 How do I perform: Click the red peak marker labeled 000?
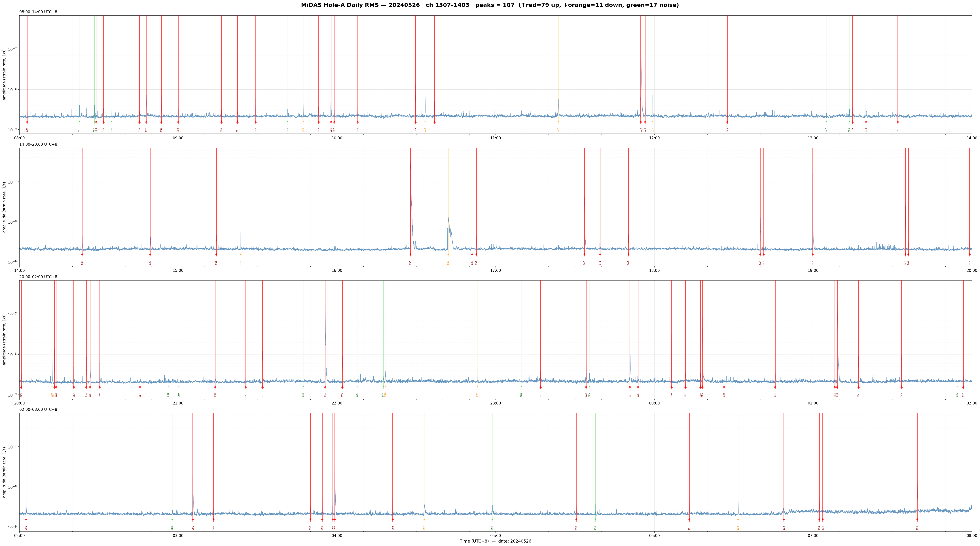click(27, 122)
